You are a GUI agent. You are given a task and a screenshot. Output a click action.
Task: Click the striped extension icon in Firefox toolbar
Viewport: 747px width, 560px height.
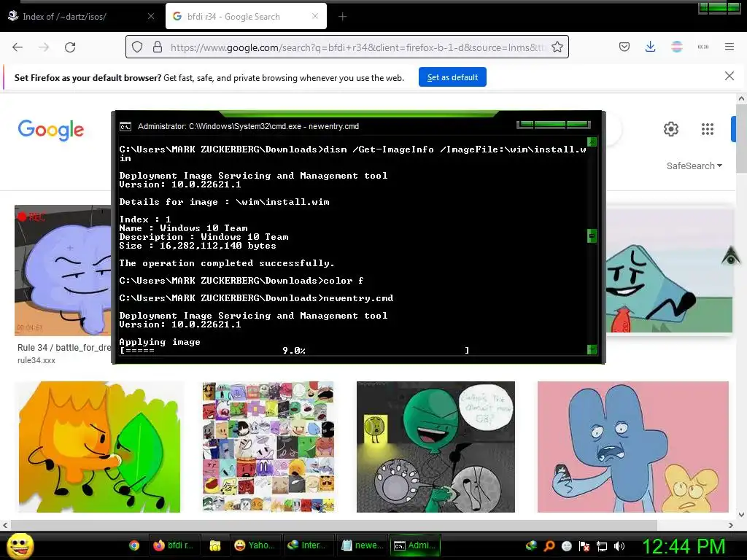click(x=676, y=47)
